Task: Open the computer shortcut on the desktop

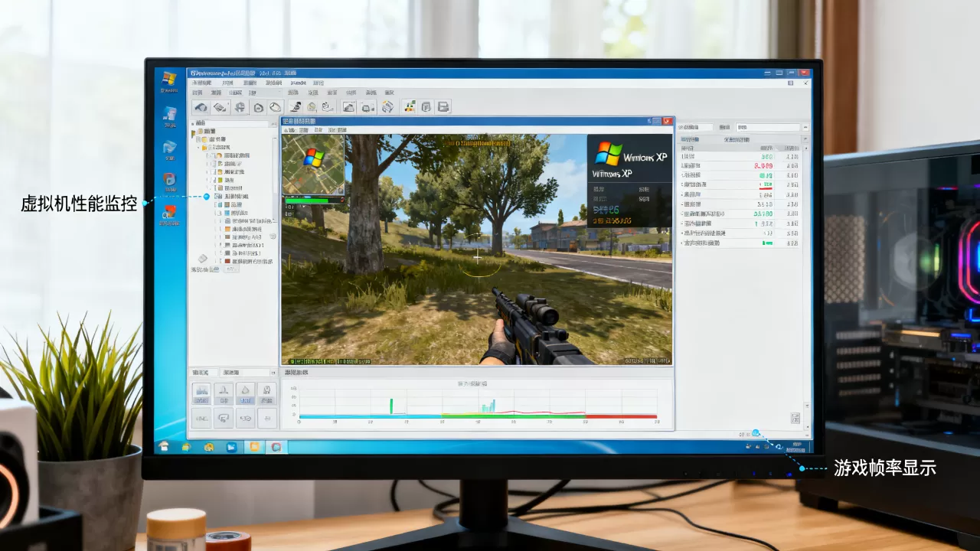Action: (x=169, y=117)
